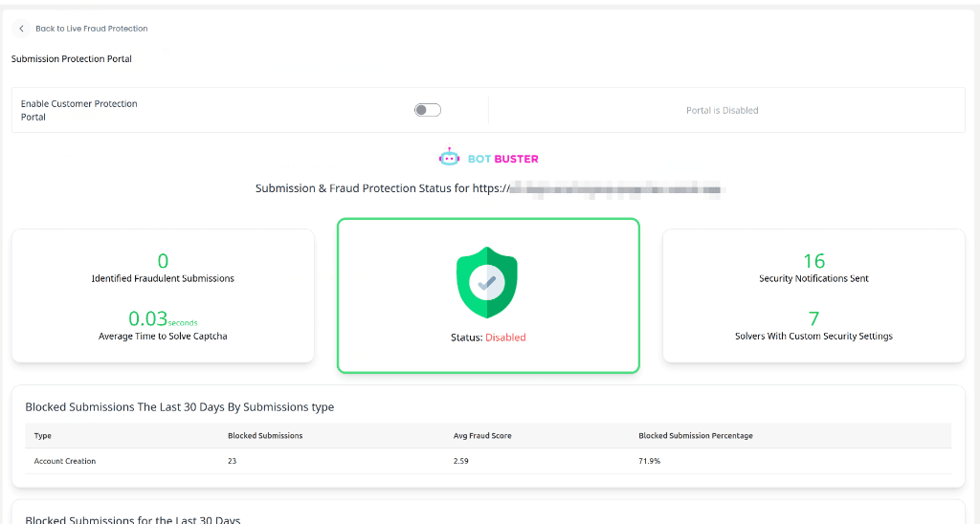The width and height of the screenshot is (980, 524).
Task: Click the 'Avg Fraud Score' column header
Action: [x=482, y=436]
